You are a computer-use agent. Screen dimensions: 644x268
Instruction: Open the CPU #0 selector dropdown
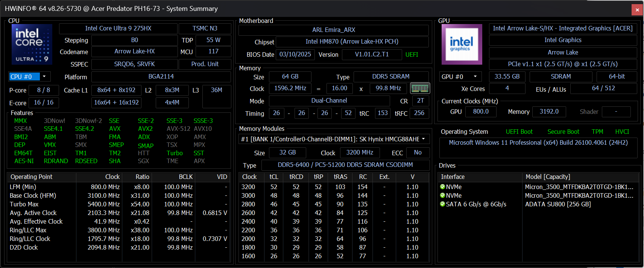[x=44, y=77]
